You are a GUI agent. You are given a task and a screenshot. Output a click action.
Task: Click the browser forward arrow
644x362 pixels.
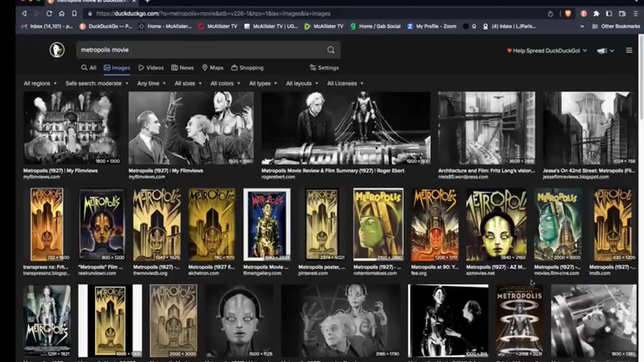[36, 14]
